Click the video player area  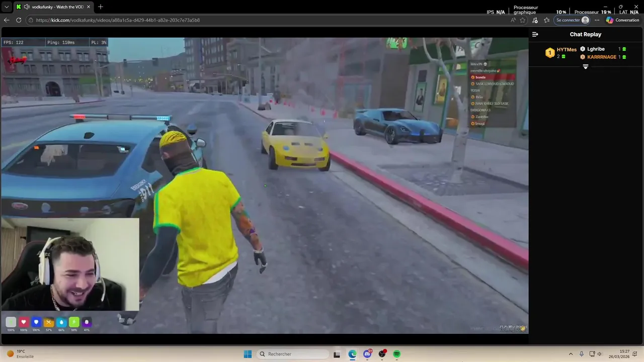(x=264, y=185)
